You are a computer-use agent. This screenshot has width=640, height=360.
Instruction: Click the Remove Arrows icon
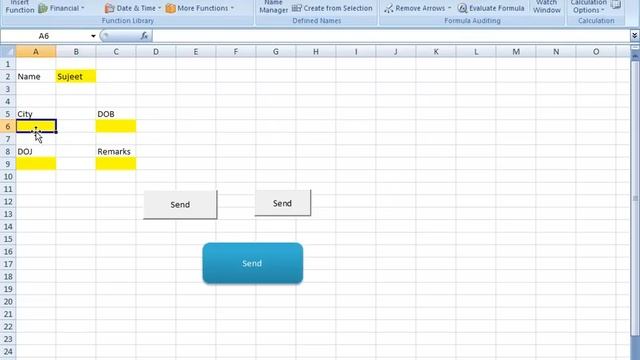tap(389, 8)
